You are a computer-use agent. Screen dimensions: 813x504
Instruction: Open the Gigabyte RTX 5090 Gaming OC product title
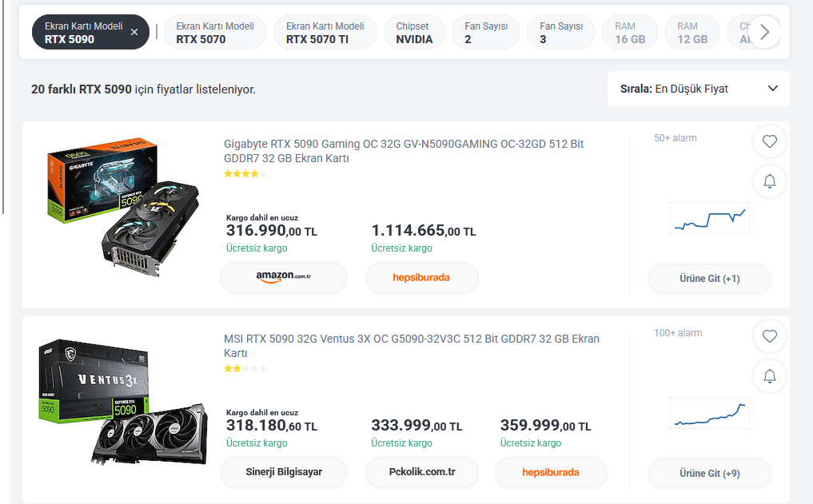(404, 151)
